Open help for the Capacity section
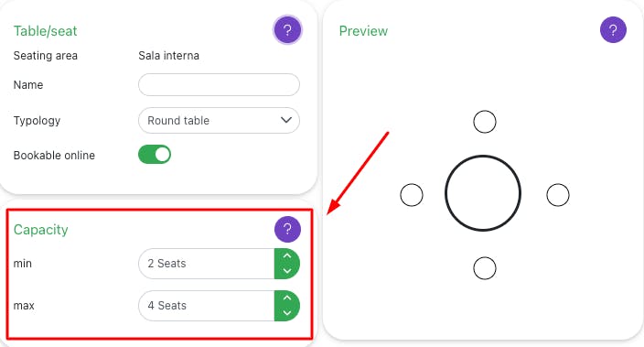The image size is (644, 347). click(x=287, y=229)
